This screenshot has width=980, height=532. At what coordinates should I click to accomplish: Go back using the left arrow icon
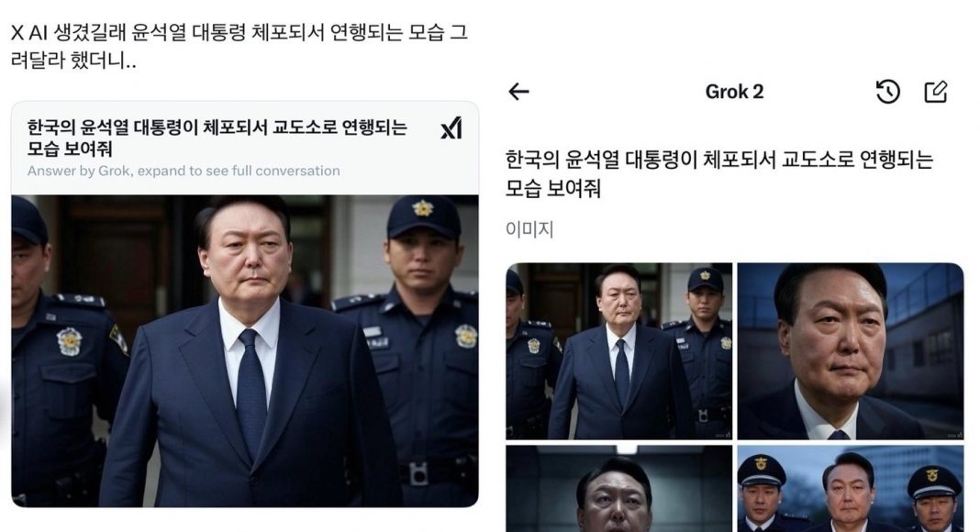(x=518, y=92)
